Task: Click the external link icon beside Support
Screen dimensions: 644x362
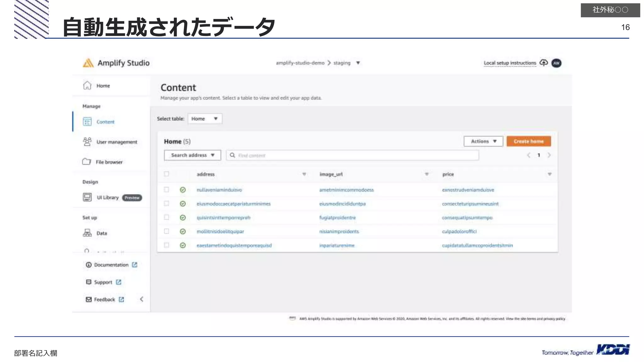Action: coord(119,282)
